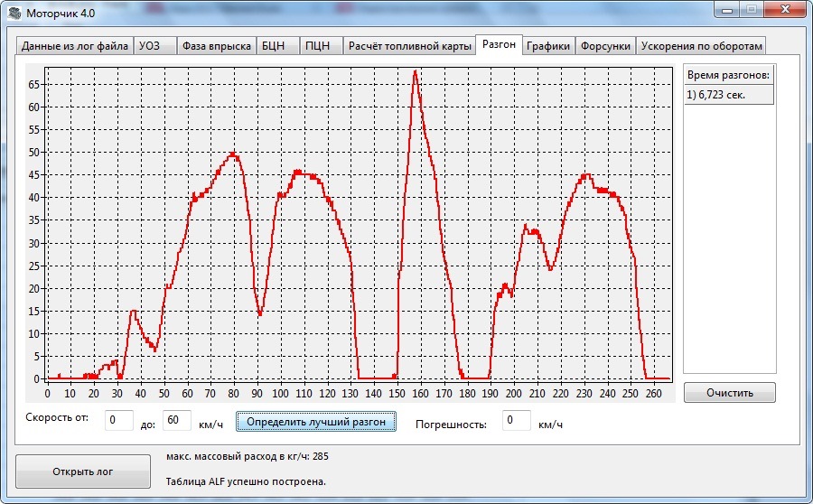Click the 'Скорость от:' label
Screen dimensions: 813x504
57,417
